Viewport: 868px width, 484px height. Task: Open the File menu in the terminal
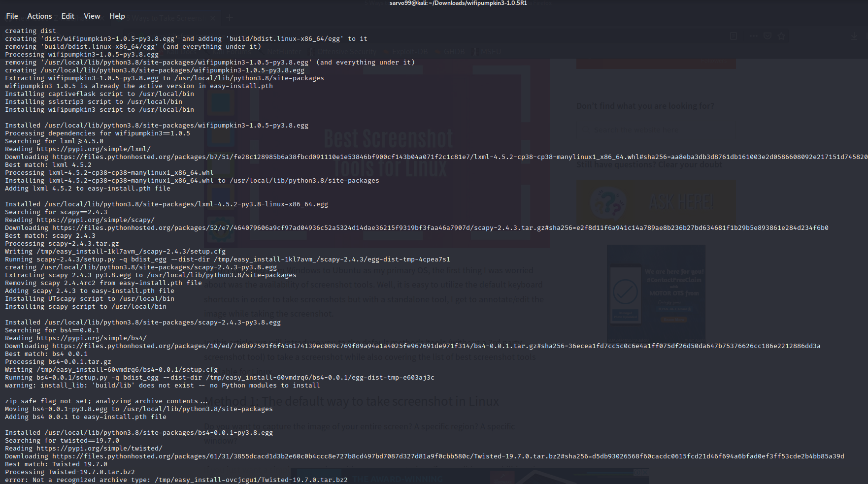(12, 16)
